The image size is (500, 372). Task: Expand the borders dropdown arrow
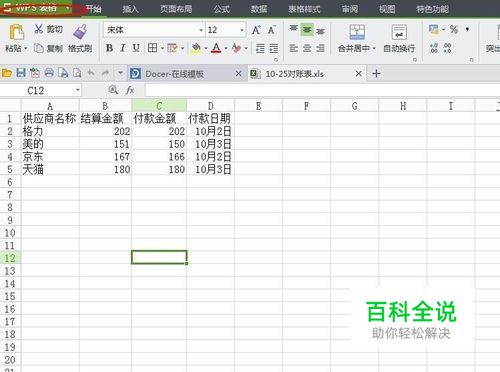pyautogui.click(x=162, y=49)
